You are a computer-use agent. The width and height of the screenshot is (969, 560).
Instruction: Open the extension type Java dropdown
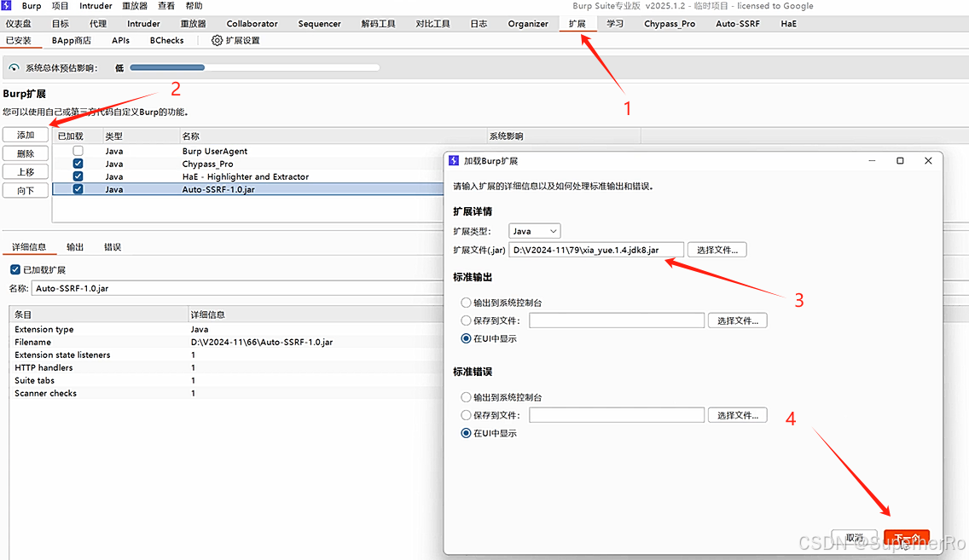(535, 231)
